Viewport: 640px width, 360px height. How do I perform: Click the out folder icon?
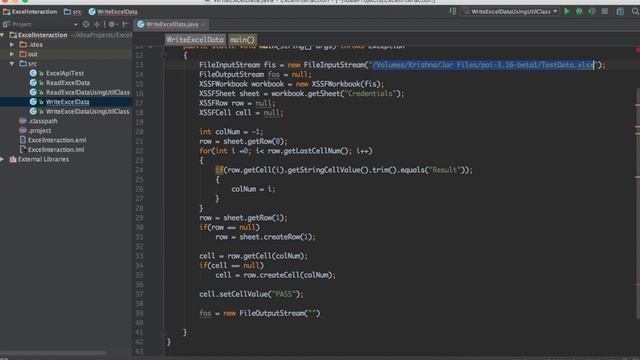[23, 54]
